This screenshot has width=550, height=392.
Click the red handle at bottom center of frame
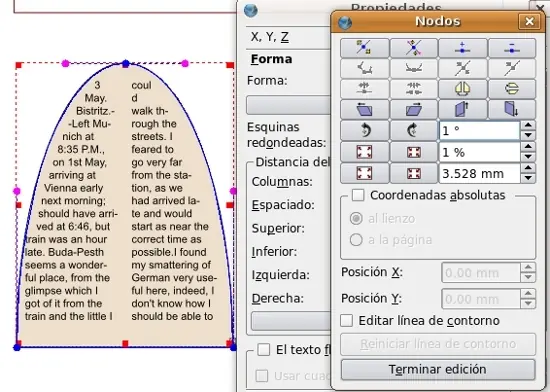click(x=125, y=343)
